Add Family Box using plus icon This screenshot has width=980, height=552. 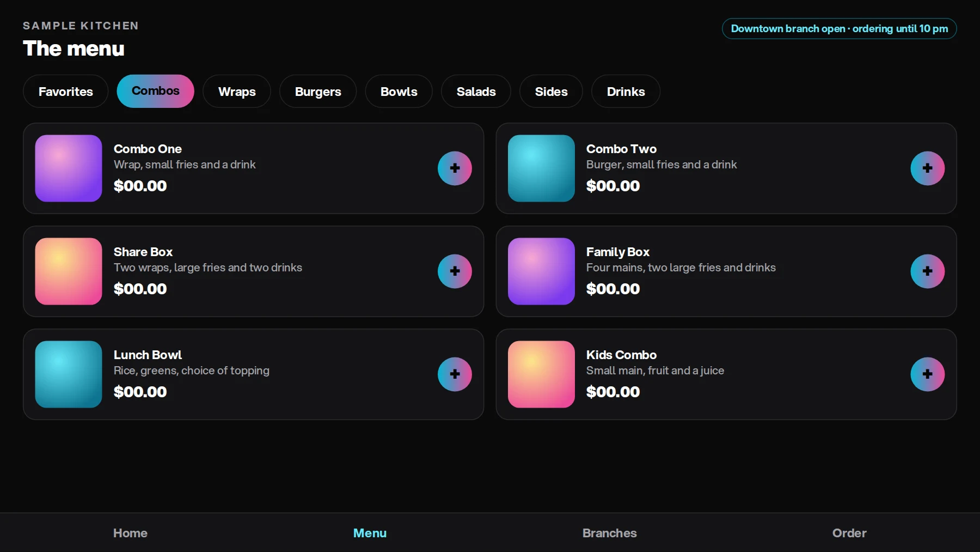point(927,271)
